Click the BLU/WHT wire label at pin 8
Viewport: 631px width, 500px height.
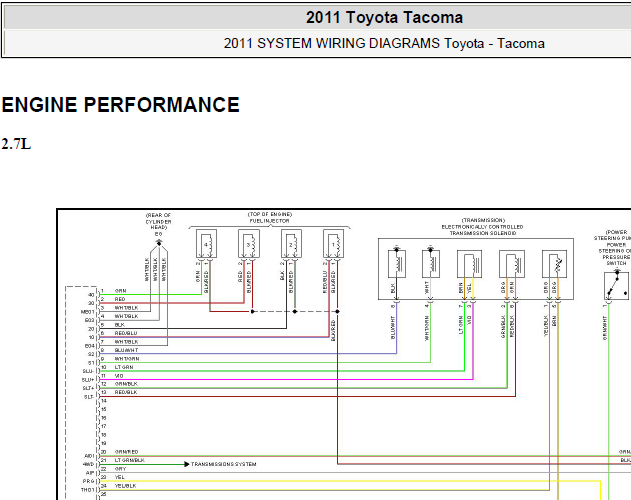(x=126, y=350)
